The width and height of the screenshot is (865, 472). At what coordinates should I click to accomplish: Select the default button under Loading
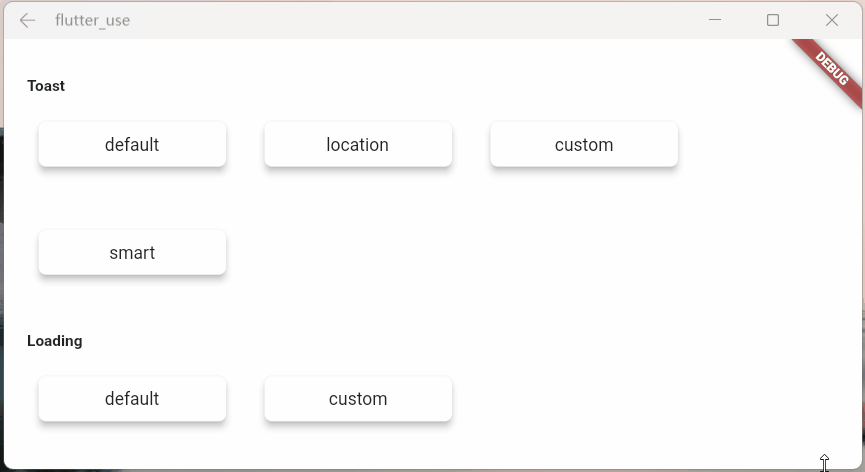tap(132, 399)
